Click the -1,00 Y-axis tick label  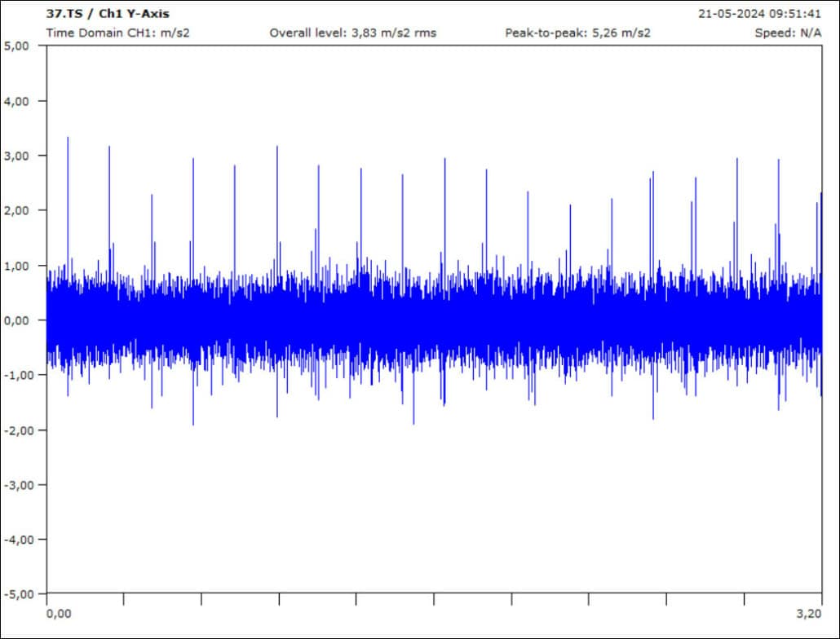click(15, 375)
